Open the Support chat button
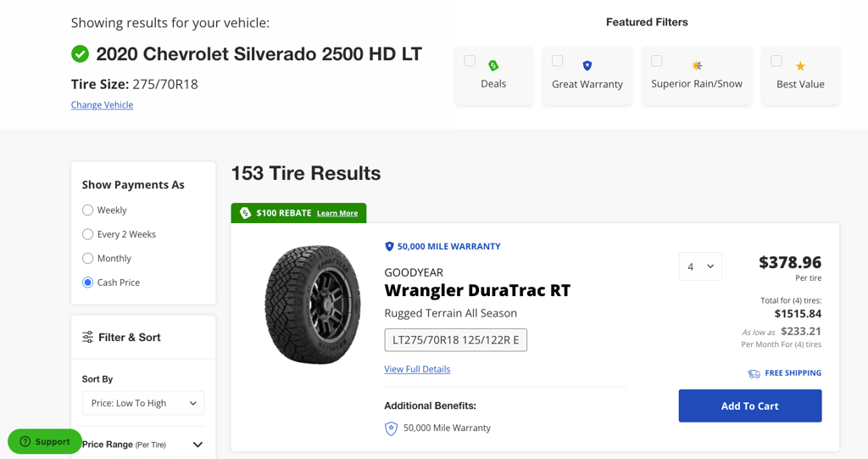 tap(45, 441)
